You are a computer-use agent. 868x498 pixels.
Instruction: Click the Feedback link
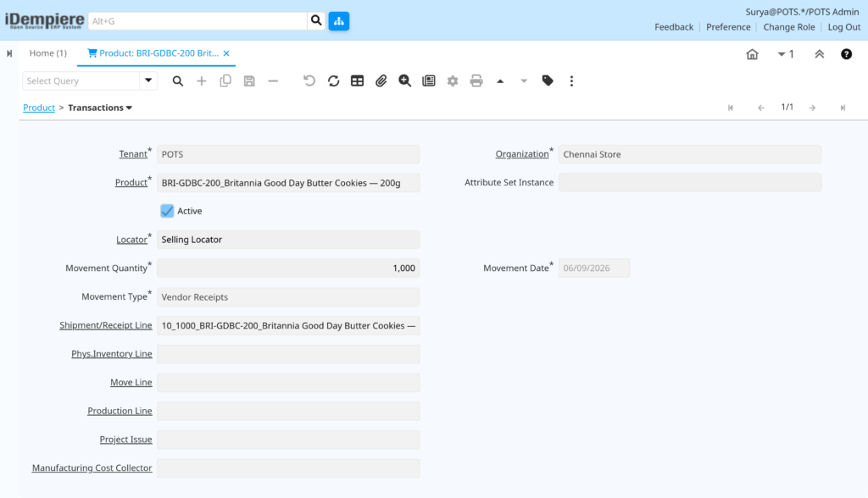point(674,27)
